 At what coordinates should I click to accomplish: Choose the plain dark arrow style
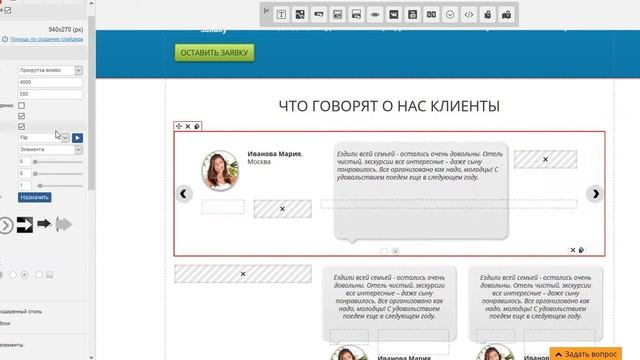(x=44, y=224)
